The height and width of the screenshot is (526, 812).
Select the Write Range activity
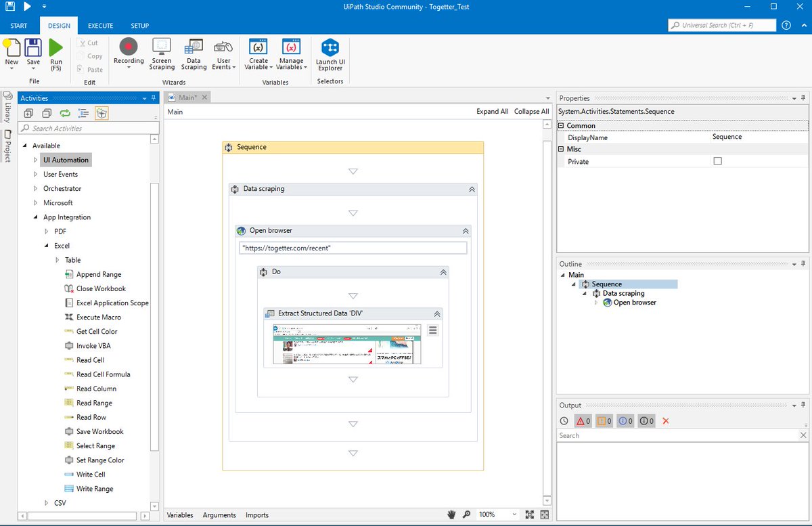[x=89, y=489]
